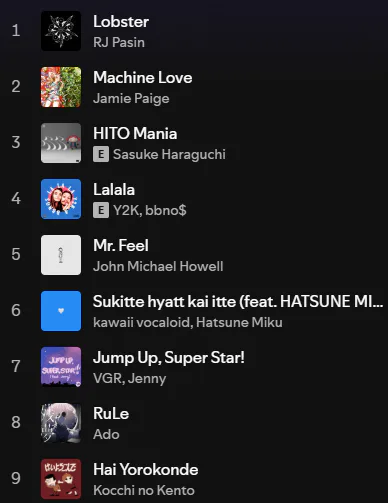Click the Hai Yorokonde red cover art

tap(61, 479)
